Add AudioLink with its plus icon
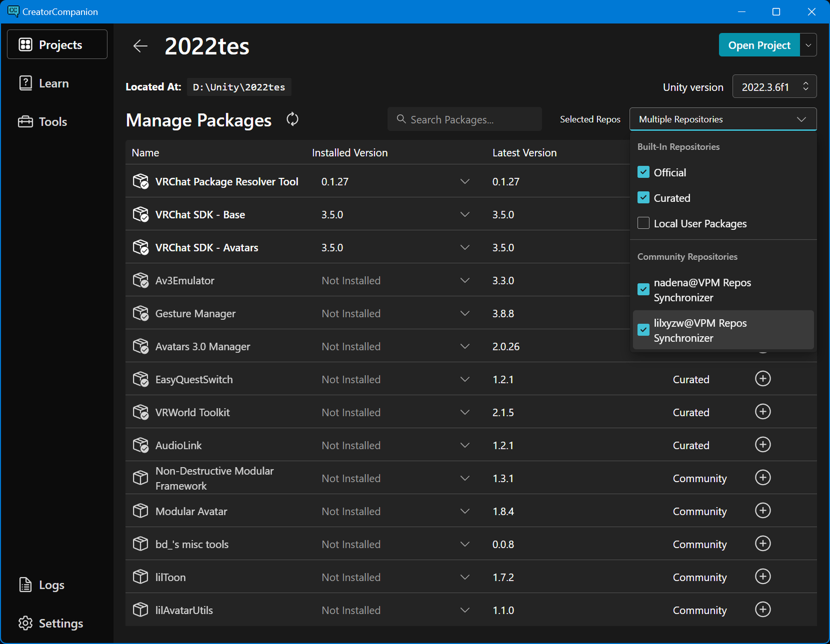 [x=763, y=444]
